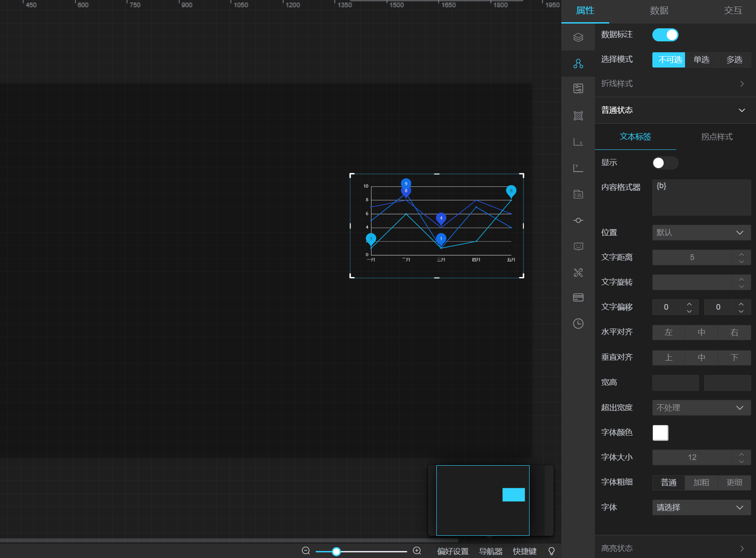This screenshot has width=756, height=558.
Task: Click the horizontal canvas scrollbar
Action: point(229,541)
